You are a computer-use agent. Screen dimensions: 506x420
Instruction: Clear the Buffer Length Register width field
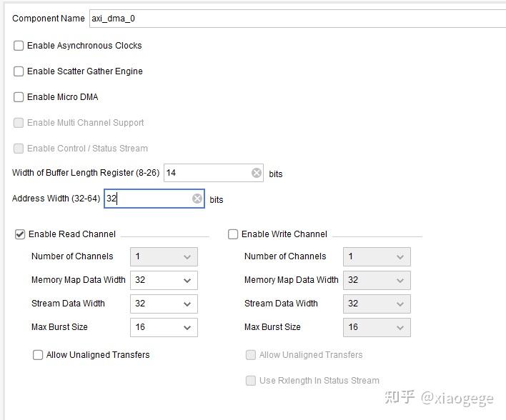(257, 173)
